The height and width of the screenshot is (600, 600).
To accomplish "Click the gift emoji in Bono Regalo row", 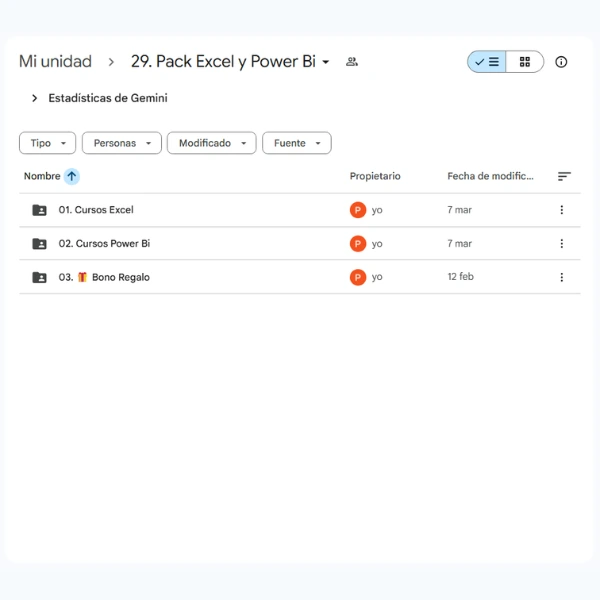I will pyautogui.click(x=82, y=277).
